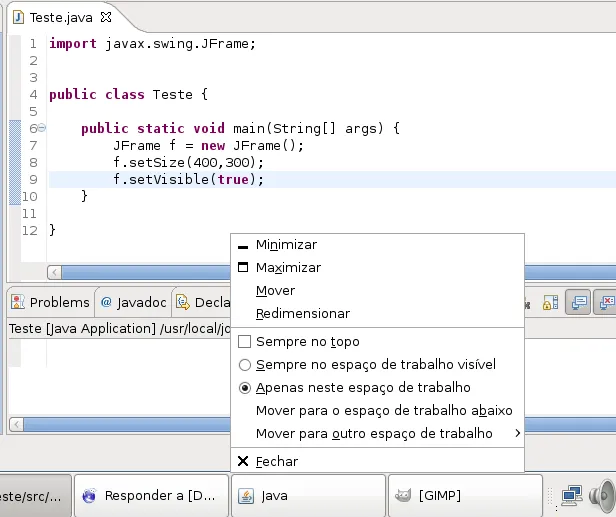Enable the Sempre no topo checkbox
The height and width of the screenshot is (517, 616).
(244, 342)
